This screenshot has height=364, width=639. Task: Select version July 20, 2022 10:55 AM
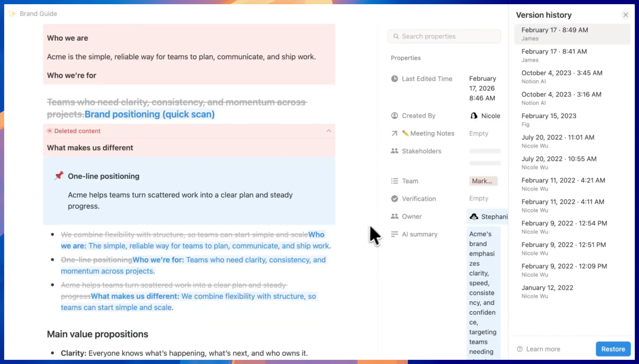pos(572,163)
